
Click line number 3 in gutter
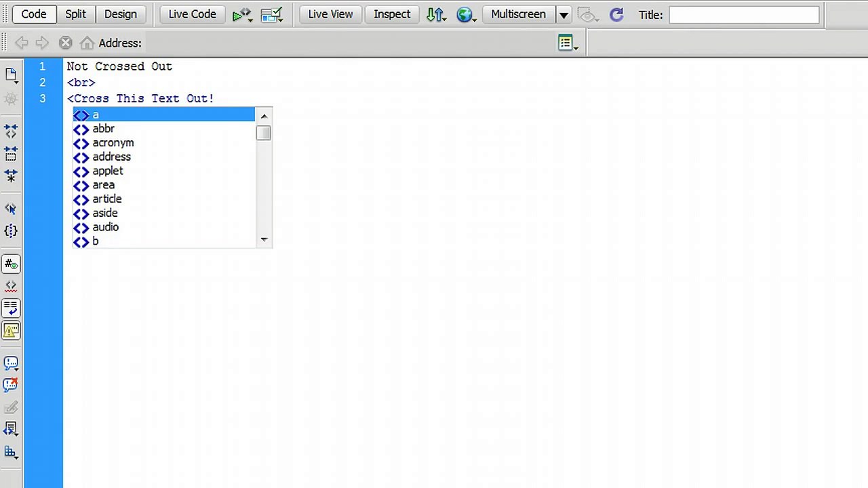[42, 99]
